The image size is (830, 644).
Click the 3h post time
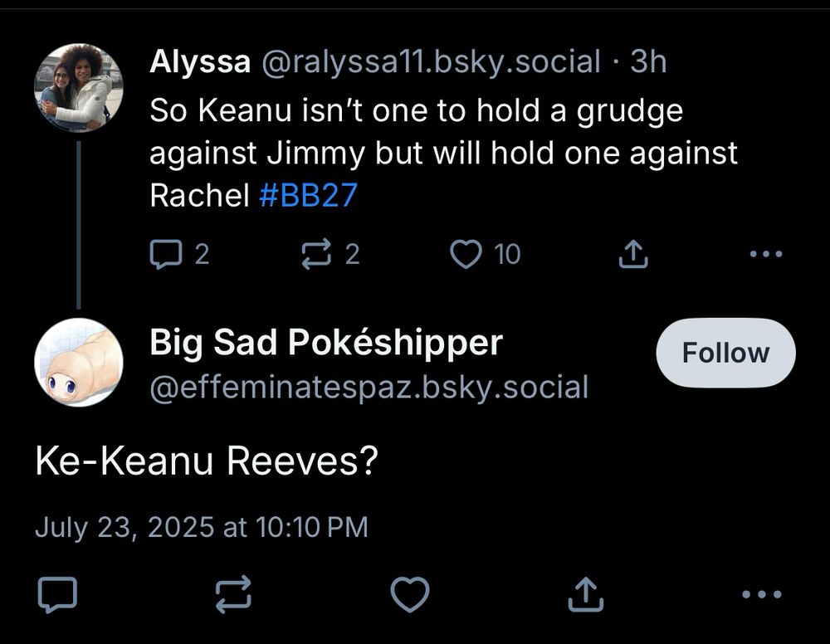[x=648, y=61]
